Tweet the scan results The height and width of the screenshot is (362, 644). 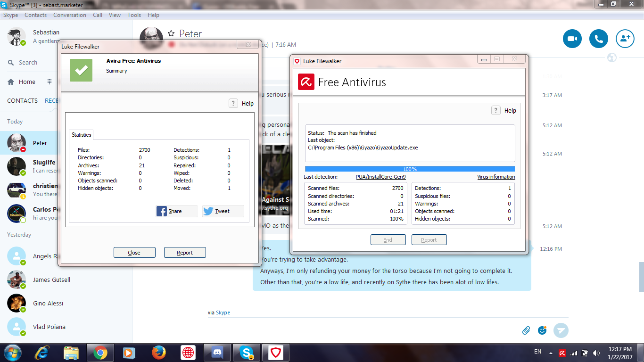tap(223, 211)
